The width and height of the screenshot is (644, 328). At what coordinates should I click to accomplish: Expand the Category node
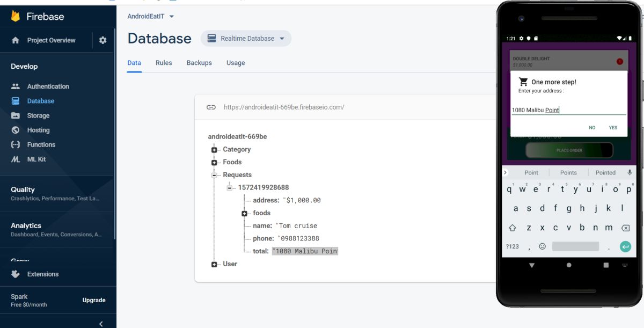tap(214, 150)
